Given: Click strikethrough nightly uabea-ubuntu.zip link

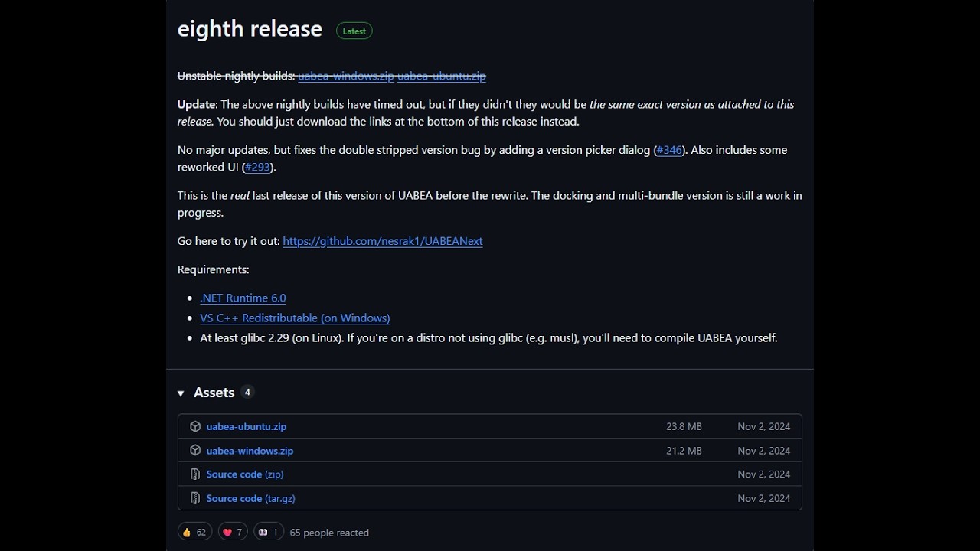Looking at the screenshot, I should [x=442, y=76].
